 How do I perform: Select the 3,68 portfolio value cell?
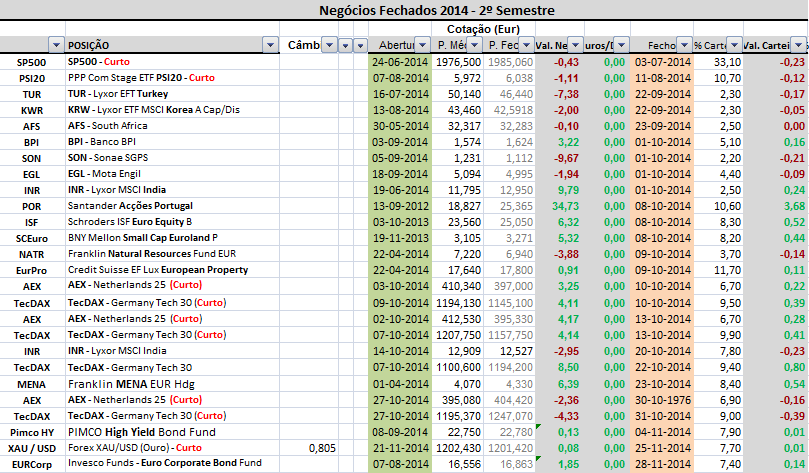coord(775,206)
